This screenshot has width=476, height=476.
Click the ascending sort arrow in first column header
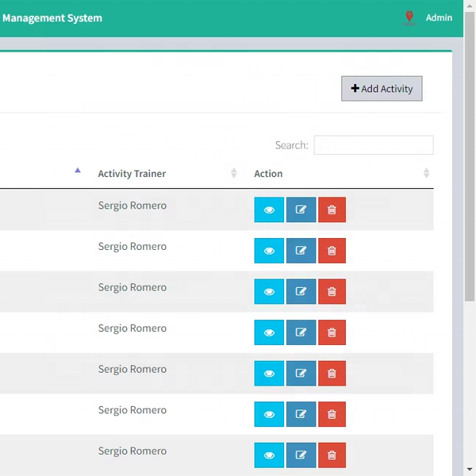(x=77, y=171)
